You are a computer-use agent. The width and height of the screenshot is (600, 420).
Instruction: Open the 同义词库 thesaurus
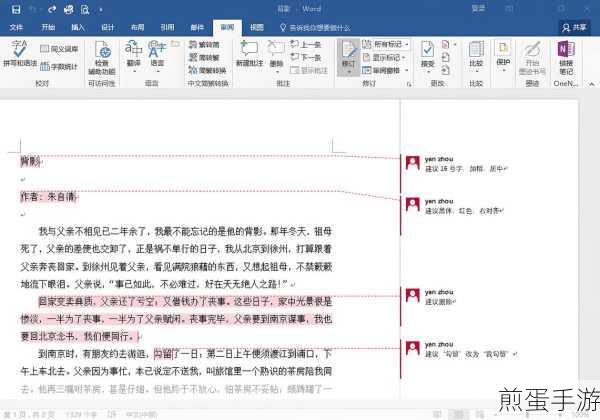pos(59,49)
